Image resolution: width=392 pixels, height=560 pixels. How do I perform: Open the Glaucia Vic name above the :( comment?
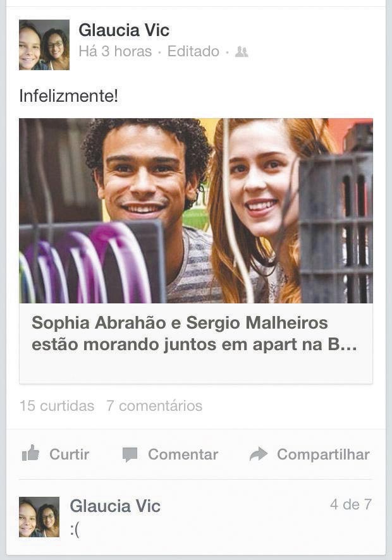point(115,506)
